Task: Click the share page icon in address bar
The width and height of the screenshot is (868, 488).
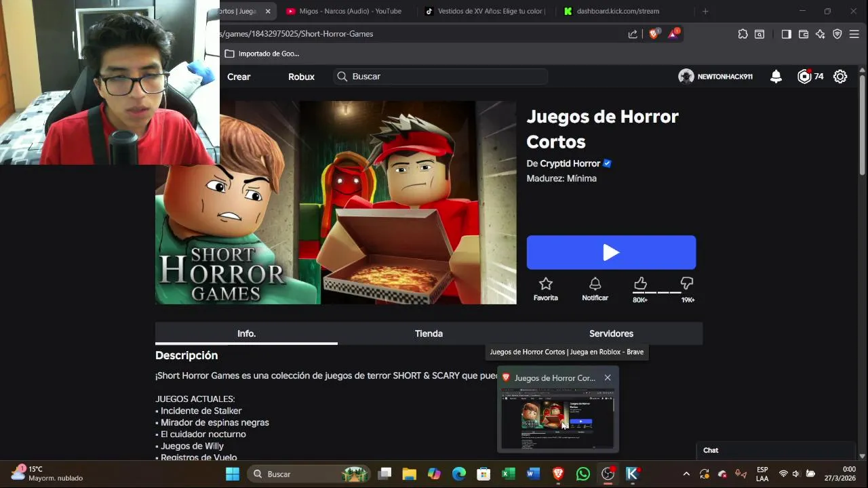Action: (633, 34)
